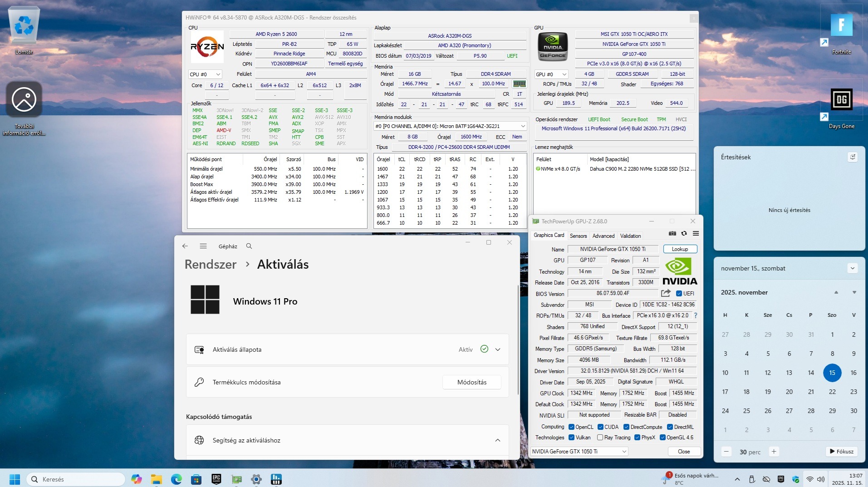Image resolution: width=868 pixels, height=487 pixels.
Task: Select the Graphics Card tab in GPU-Z
Action: point(549,235)
